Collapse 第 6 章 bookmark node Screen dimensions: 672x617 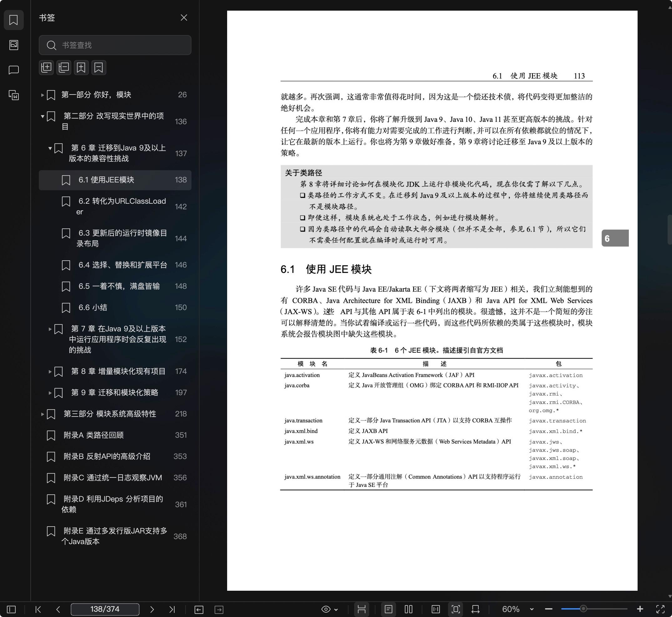[50, 148]
